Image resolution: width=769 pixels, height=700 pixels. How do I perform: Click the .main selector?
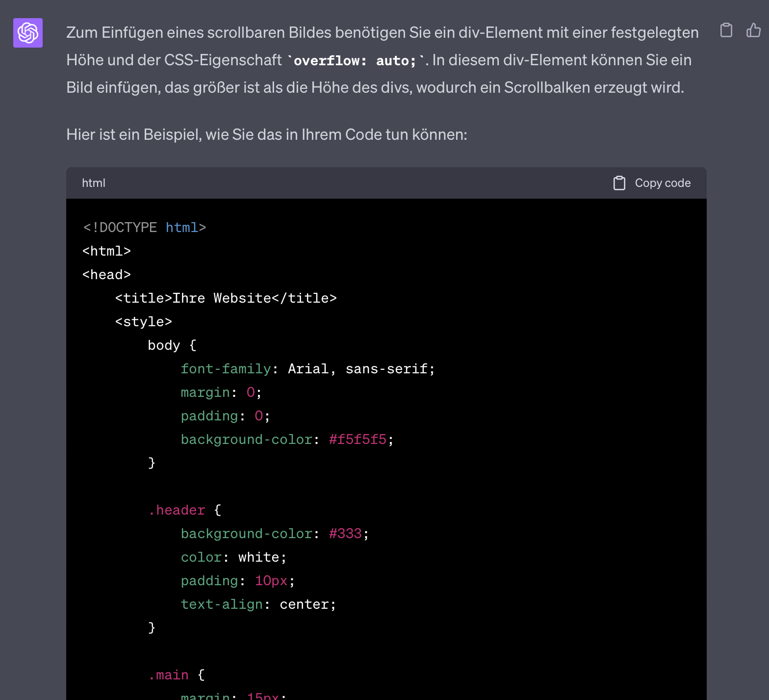169,675
